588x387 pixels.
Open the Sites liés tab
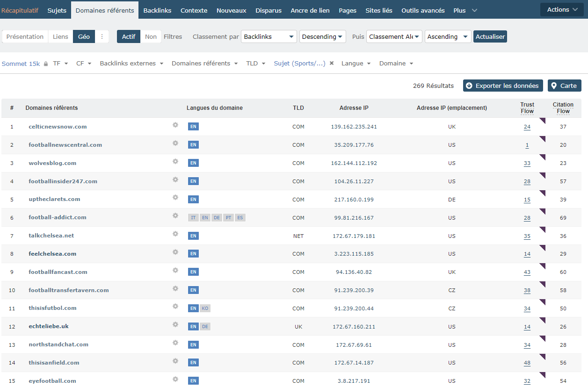[x=379, y=10]
